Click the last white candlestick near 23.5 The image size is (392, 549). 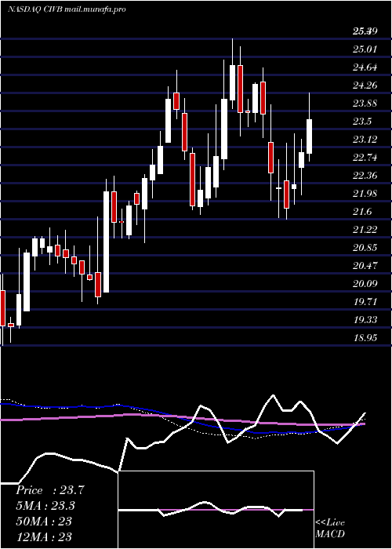click(x=309, y=136)
